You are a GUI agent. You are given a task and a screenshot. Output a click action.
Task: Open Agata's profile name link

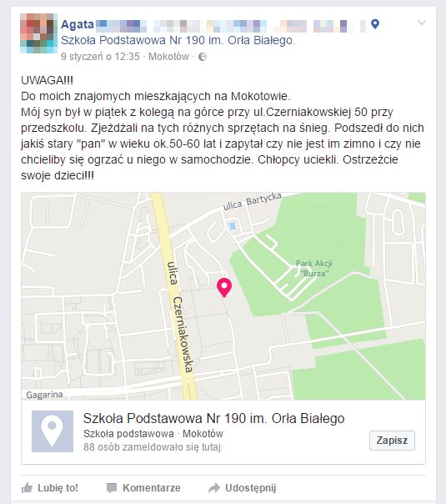78,24
